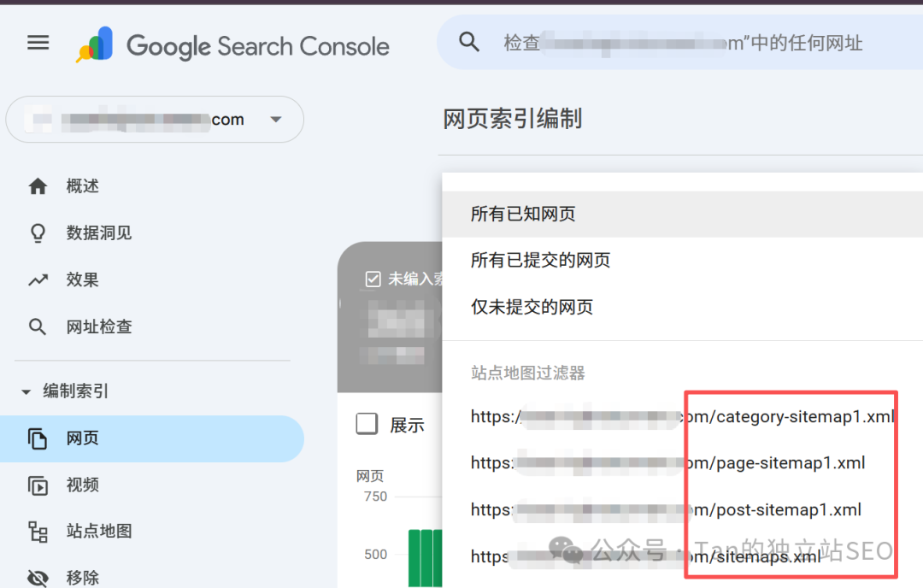Toggle the 未编入索引 checkbox

point(373,279)
